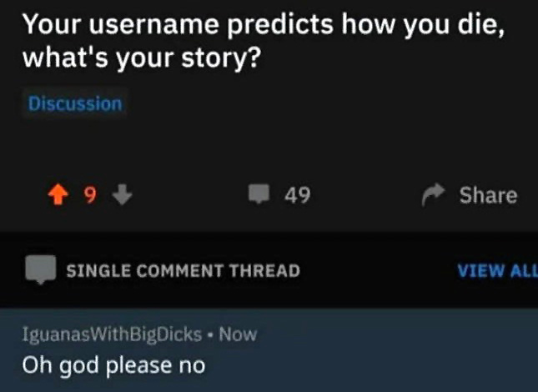Click the word "die" in the post title
538x392 pixels.
[479, 25]
